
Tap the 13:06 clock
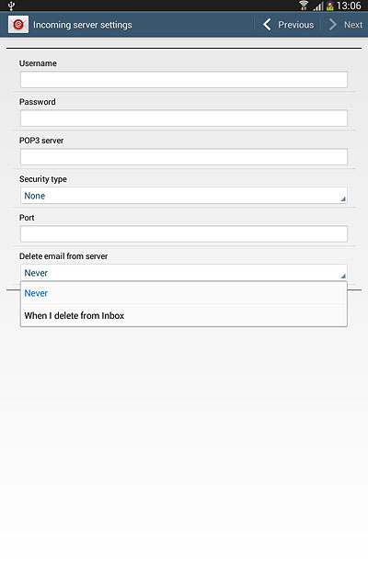tap(349, 6)
